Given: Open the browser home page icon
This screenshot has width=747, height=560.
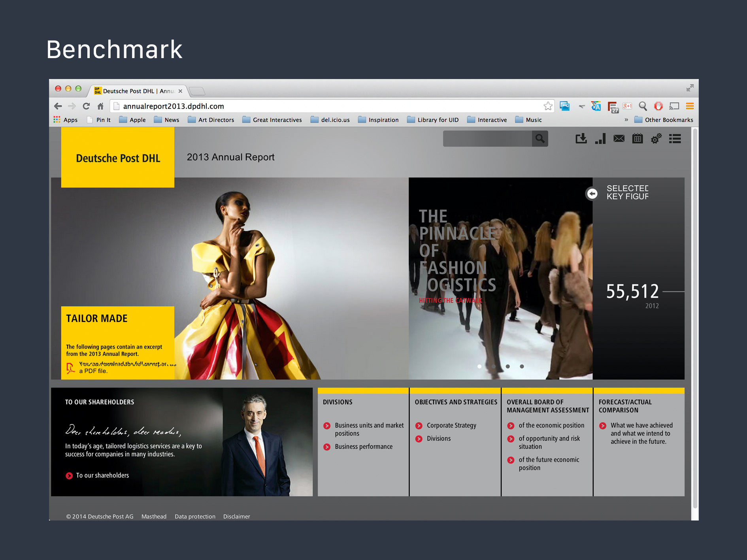Looking at the screenshot, I should click(100, 106).
